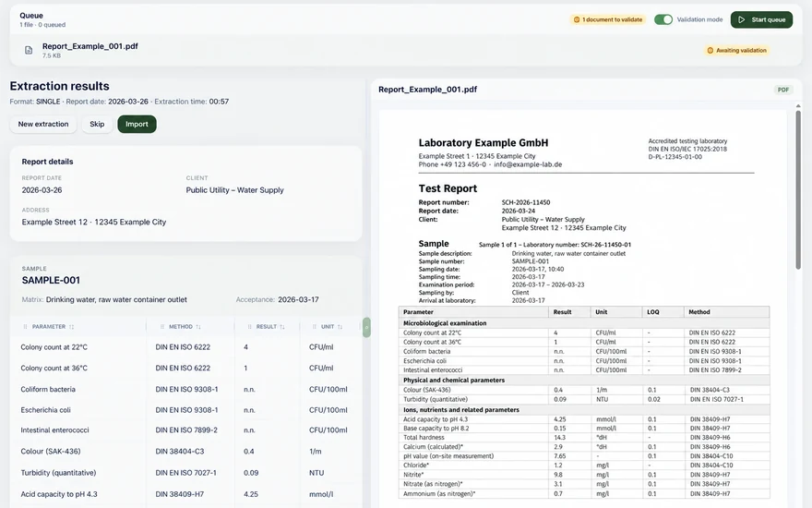Click the Awaiting validation status icon
The height and width of the screenshot is (508, 812).
pos(710,50)
